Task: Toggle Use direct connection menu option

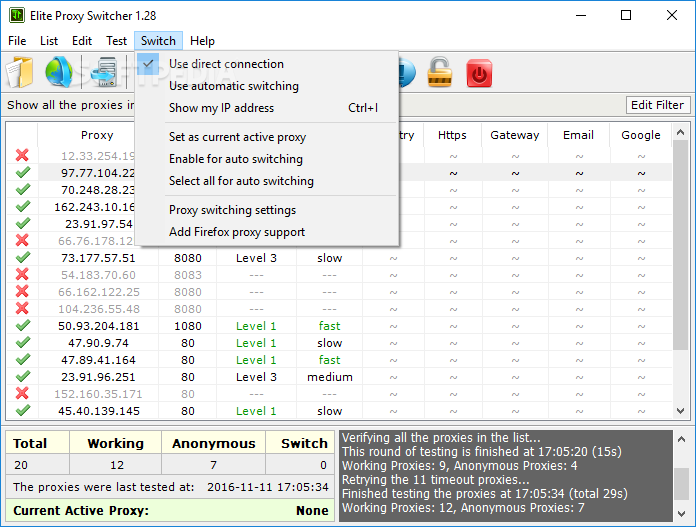Action: point(267,64)
